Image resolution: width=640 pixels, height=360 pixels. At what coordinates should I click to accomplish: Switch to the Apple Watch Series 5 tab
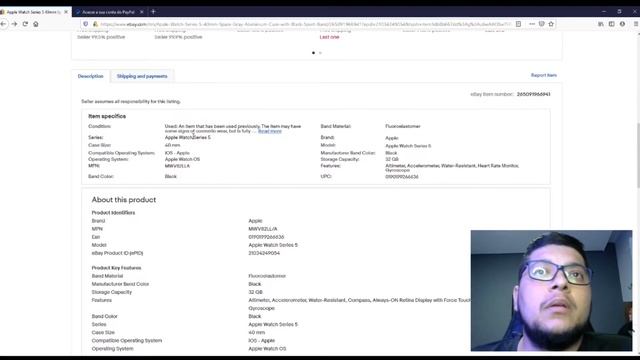33,12
